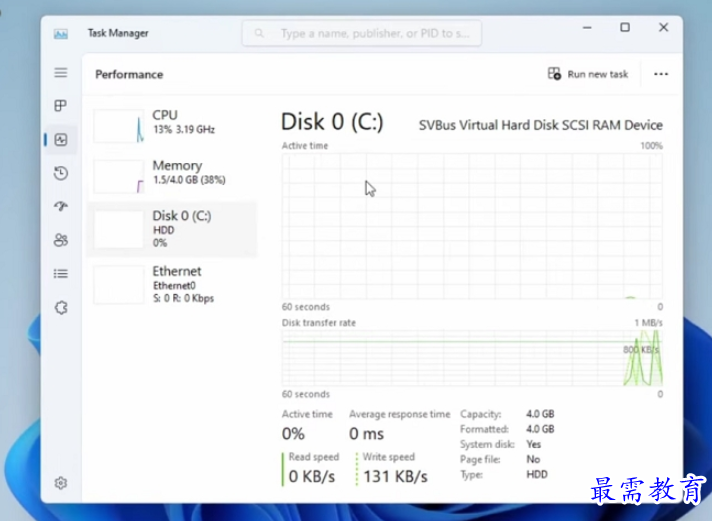The image size is (712, 521).
Task: Click the Disk 0 mini graph thumbnail
Action: [119, 230]
